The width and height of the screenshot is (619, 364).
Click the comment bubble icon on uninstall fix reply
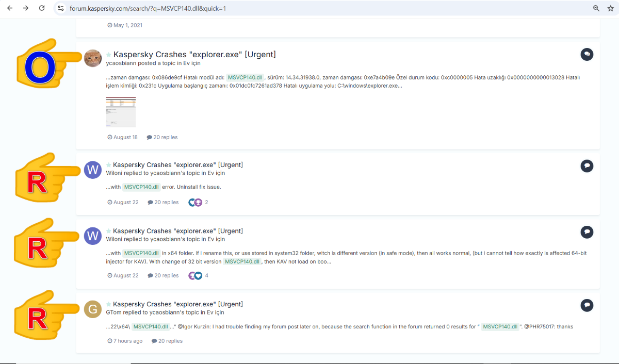coord(587,166)
